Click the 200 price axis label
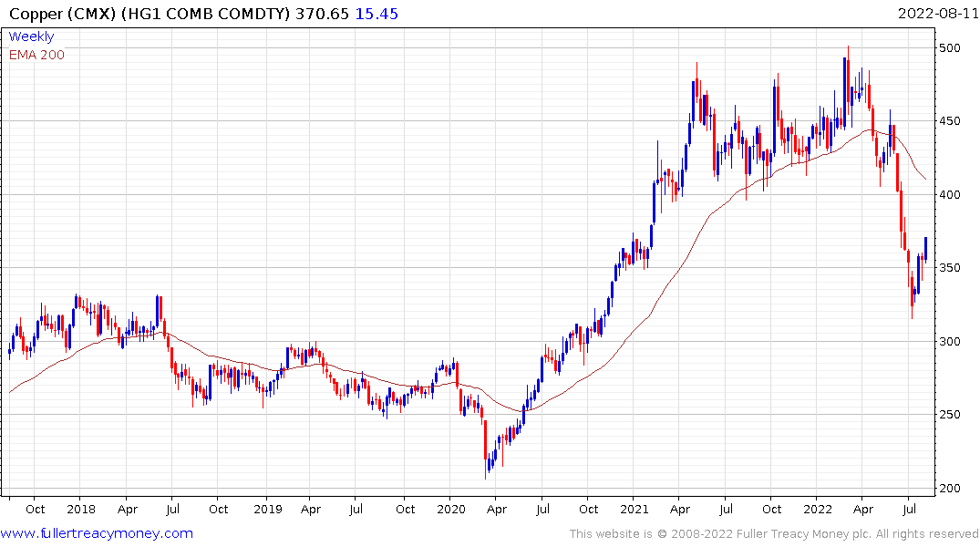 pos(949,489)
